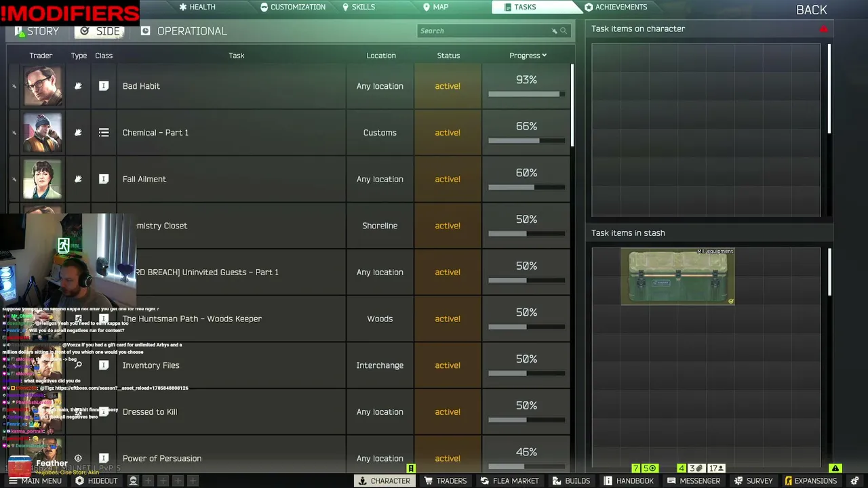Click the hand type icon for Fall Ailment
This screenshot has width=868, height=488.
(x=78, y=179)
